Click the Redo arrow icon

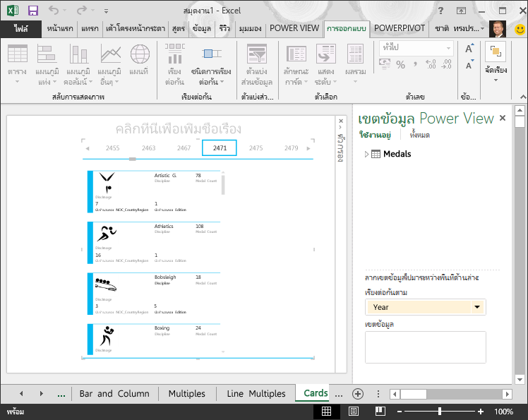pos(82,10)
